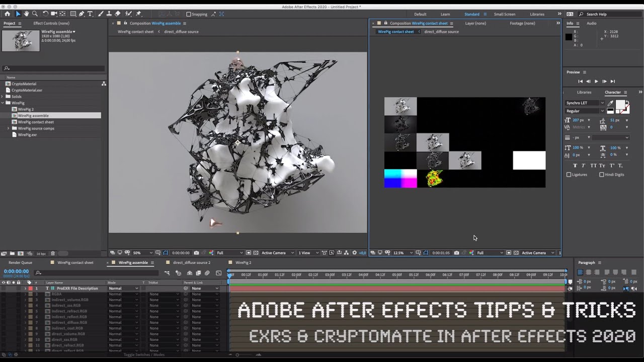Viewport: 644px width, 362px height.
Task: Play the preview with the Play button
Action: (x=596, y=81)
